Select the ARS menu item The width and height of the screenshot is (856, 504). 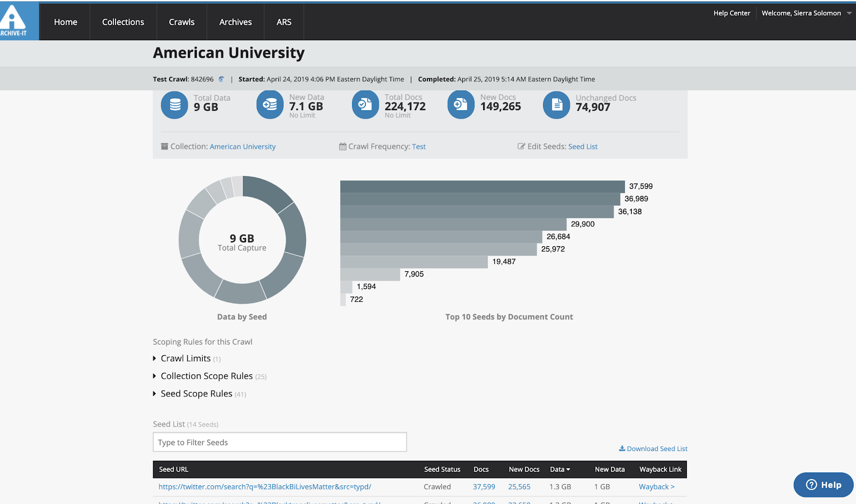tap(284, 22)
